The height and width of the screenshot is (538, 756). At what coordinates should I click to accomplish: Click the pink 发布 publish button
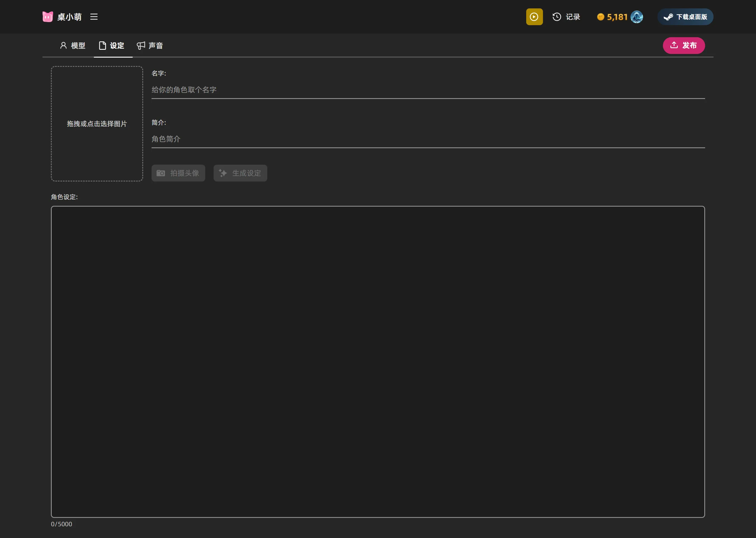pyautogui.click(x=684, y=45)
